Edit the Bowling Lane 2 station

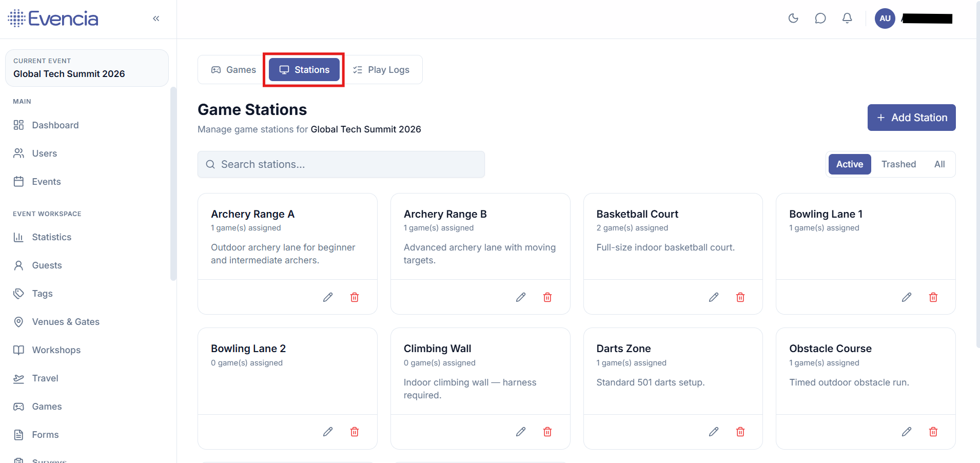328,432
